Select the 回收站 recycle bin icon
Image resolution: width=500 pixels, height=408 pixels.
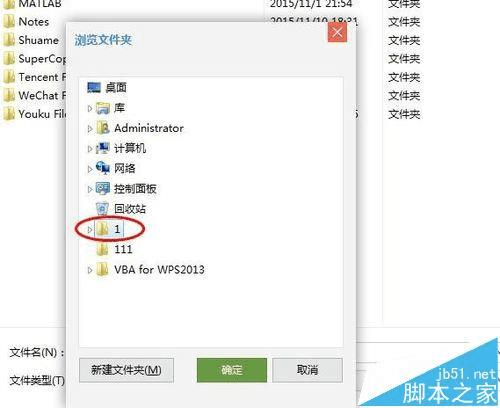(102, 209)
